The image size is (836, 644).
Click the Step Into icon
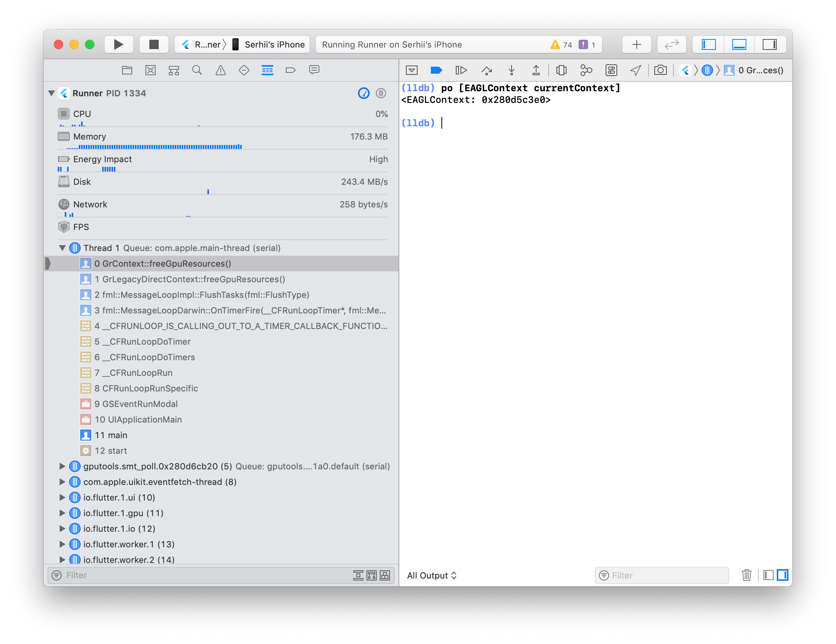(x=512, y=70)
